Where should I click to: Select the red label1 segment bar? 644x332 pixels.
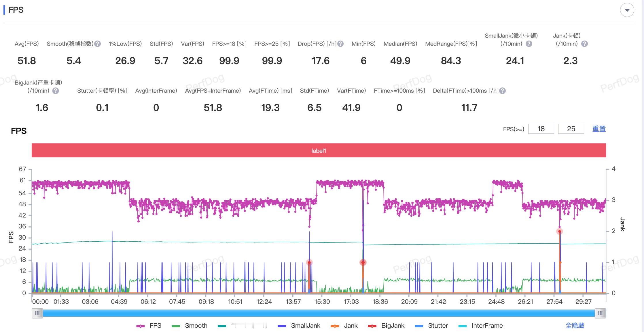[x=319, y=150]
